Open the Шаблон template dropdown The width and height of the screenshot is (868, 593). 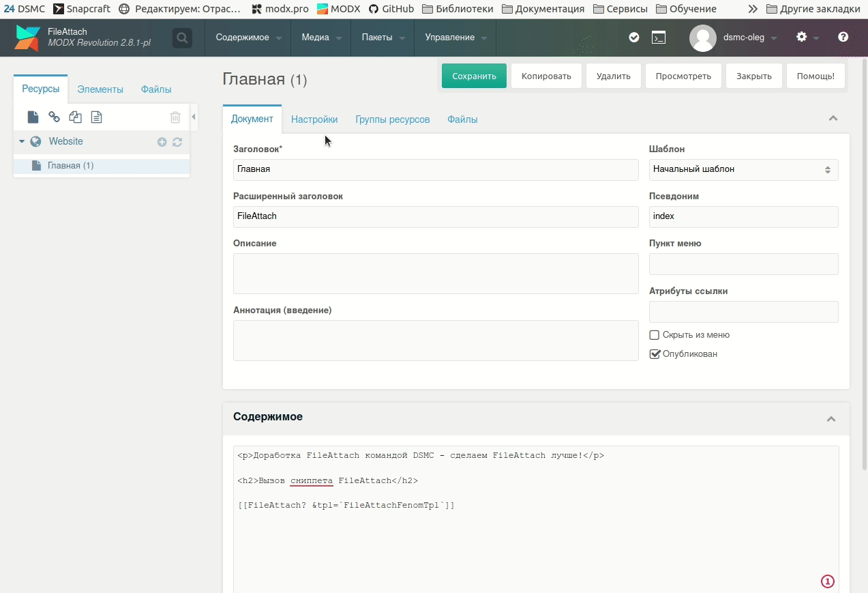(x=743, y=169)
